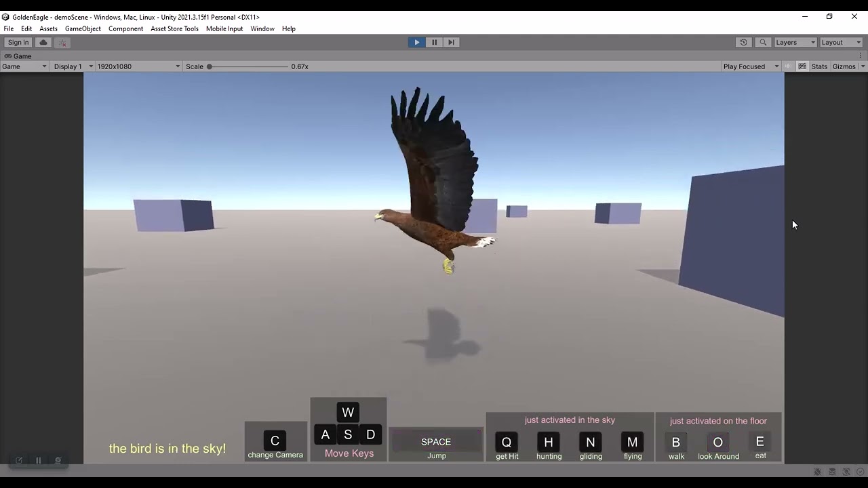Select the Game tab
Image resolution: width=868 pixels, height=488 pixels.
(x=18, y=56)
